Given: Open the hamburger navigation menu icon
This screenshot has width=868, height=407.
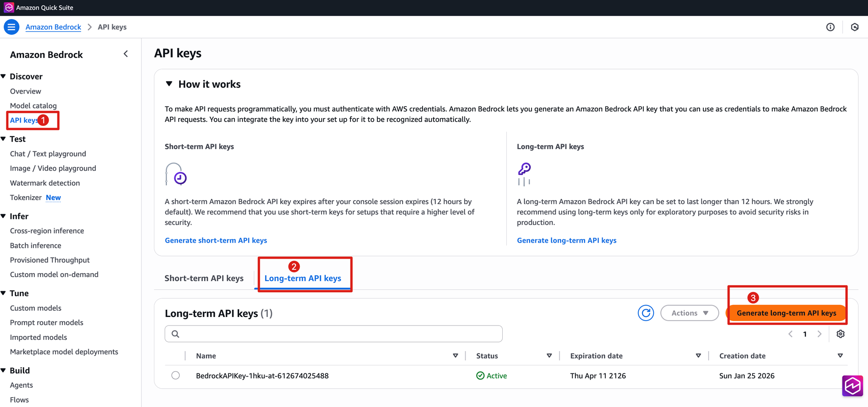Looking at the screenshot, I should click(11, 27).
